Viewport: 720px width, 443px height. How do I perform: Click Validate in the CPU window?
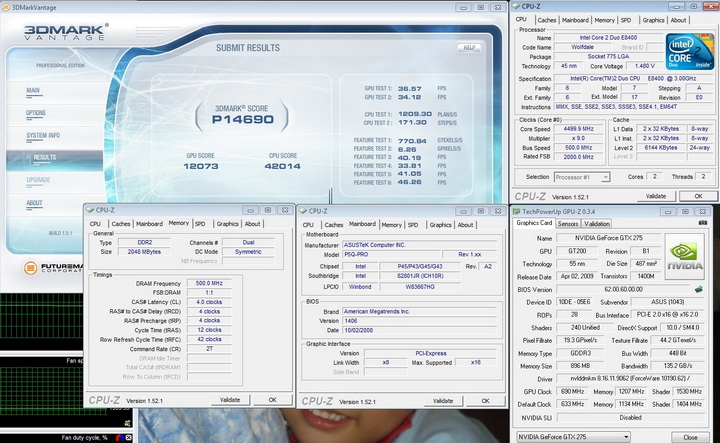click(x=655, y=196)
